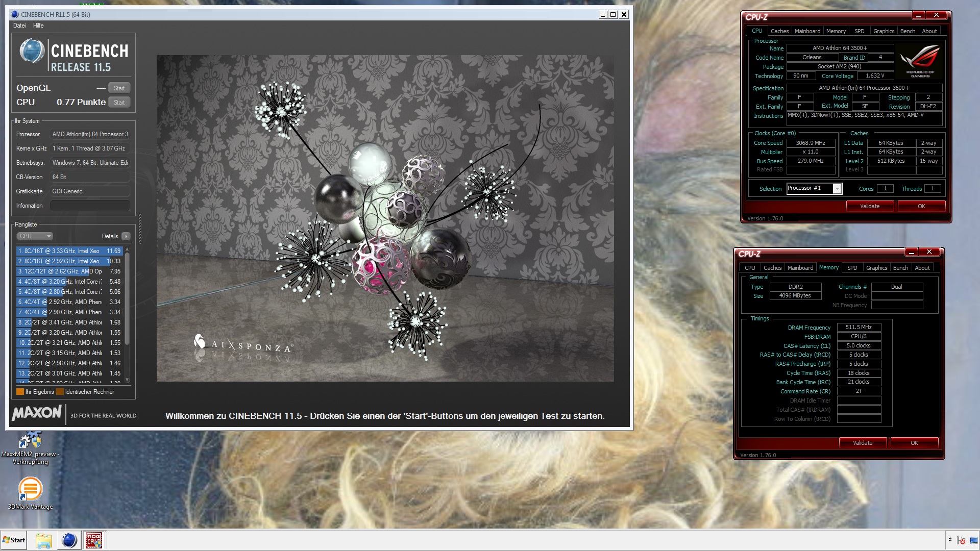Open the CPU ranking type dropdown
The width and height of the screenshot is (980, 551).
(x=35, y=236)
